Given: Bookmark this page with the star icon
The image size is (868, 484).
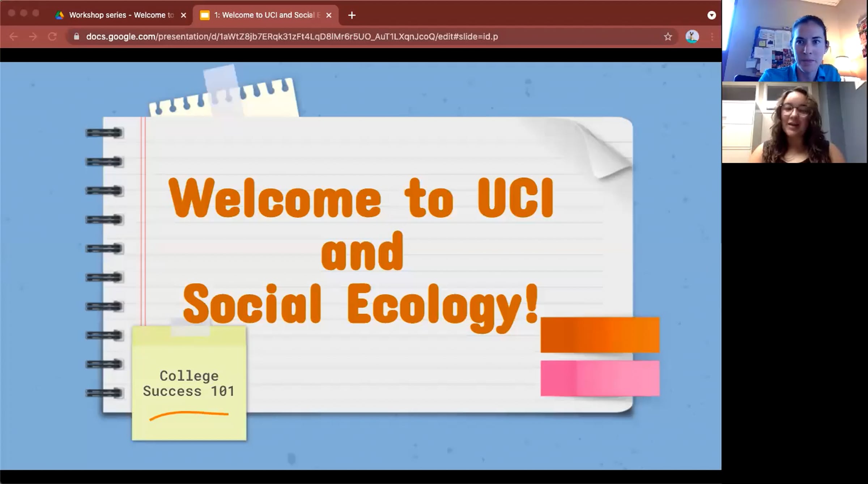Looking at the screenshot, I should 668,37.
